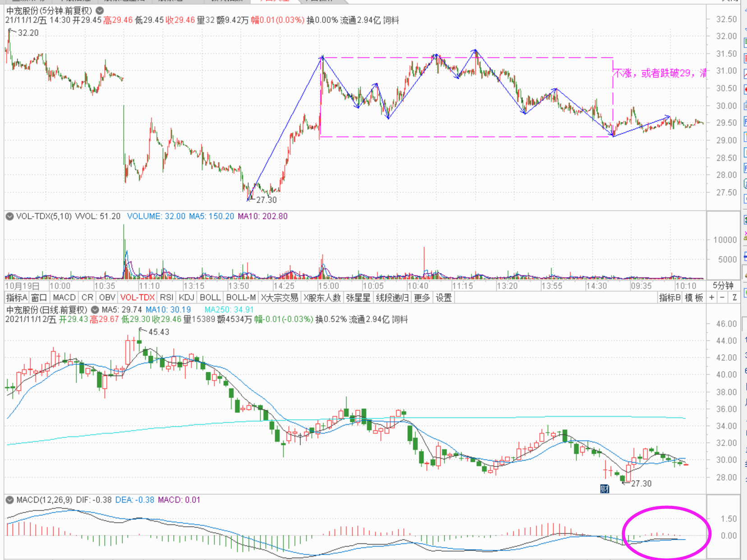This screenshot has width=747, height=560.
Task: Expand the MACD(12,26,9) indicator menu arrow
Action: point(9,500)
